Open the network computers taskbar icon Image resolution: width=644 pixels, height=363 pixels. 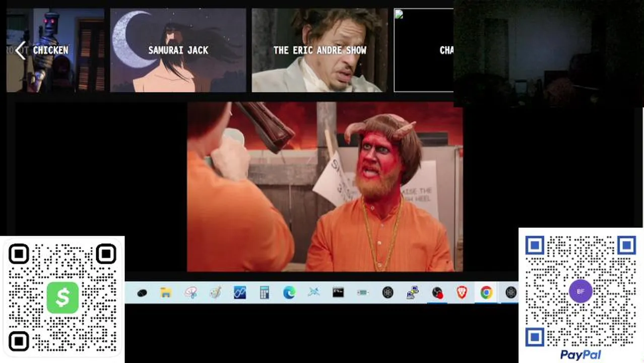412,292
